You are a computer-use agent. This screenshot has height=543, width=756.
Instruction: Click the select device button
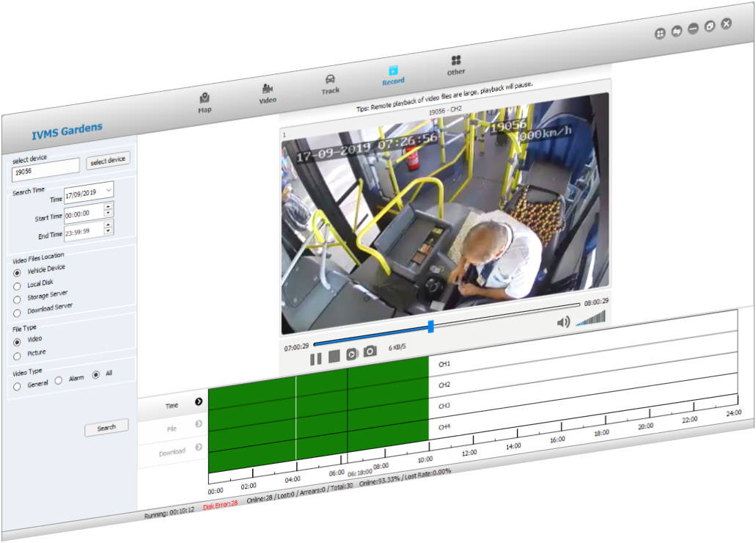[x=108, y=161]
